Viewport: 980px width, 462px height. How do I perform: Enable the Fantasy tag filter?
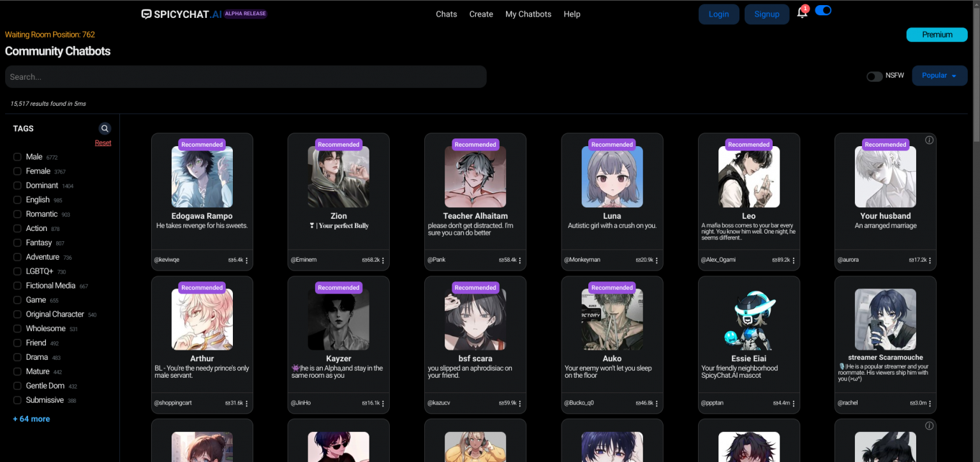click(18, 242)
